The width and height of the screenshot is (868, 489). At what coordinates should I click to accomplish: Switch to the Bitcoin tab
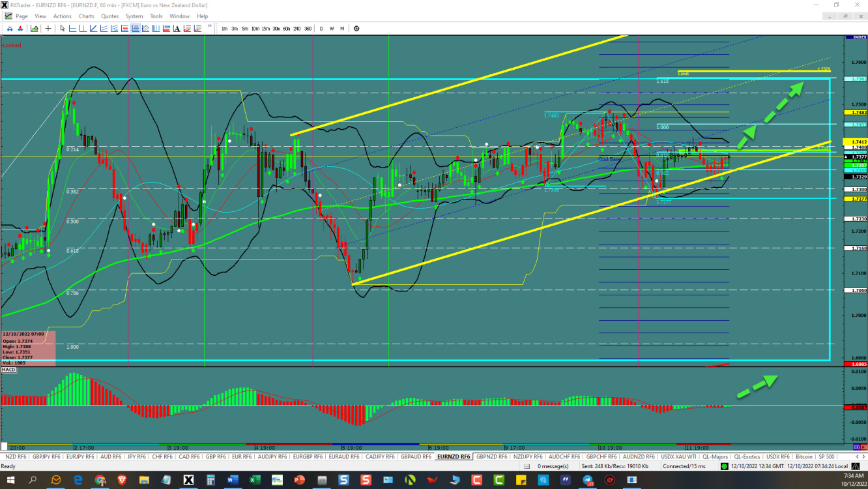point(804,456)
